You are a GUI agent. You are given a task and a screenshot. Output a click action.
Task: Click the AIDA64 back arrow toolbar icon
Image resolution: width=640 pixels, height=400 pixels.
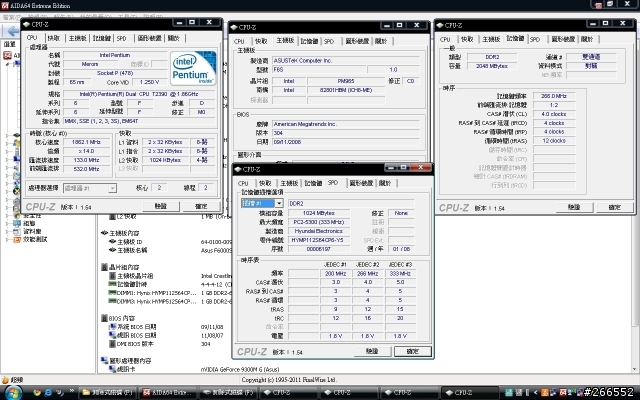coord(12,31)
